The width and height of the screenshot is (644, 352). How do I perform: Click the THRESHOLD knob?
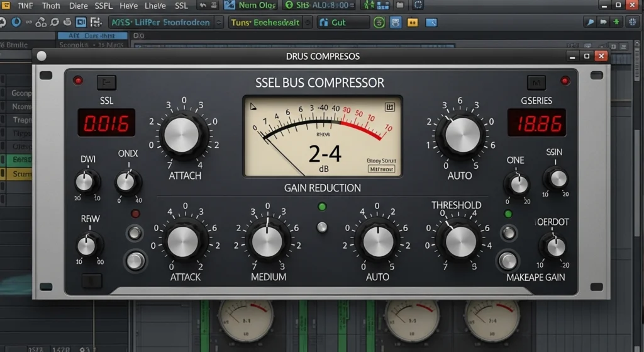461,242
